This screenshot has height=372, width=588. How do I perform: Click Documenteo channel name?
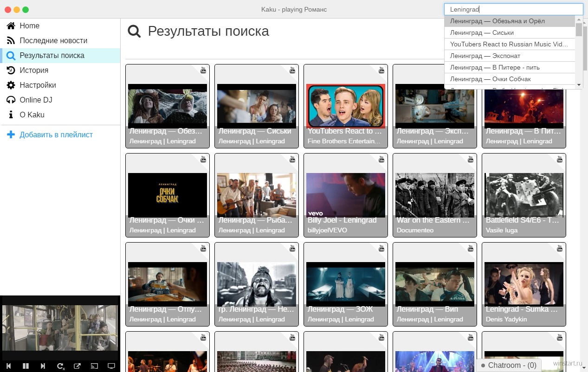(415, 231)
